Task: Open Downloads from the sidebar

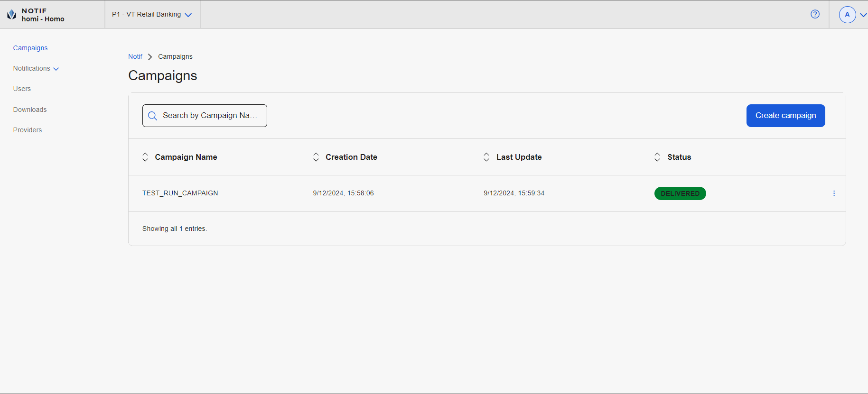Action: tap(30, 110)
